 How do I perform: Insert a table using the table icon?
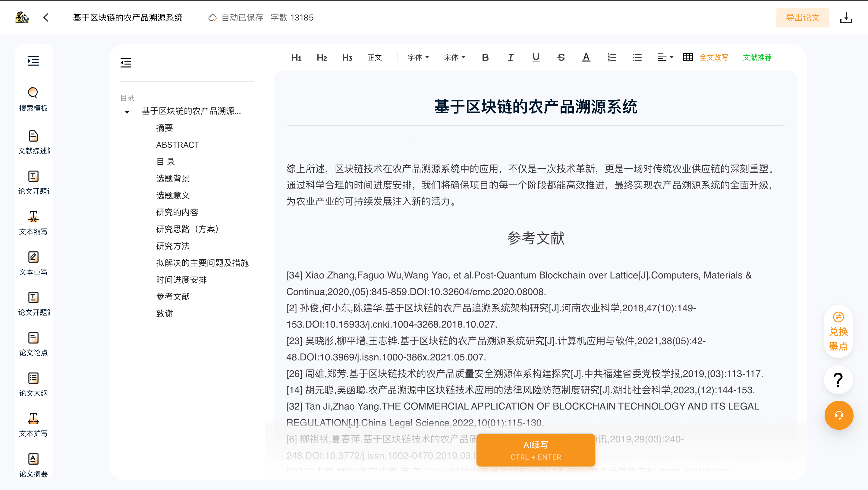click(x=688, y=57)
